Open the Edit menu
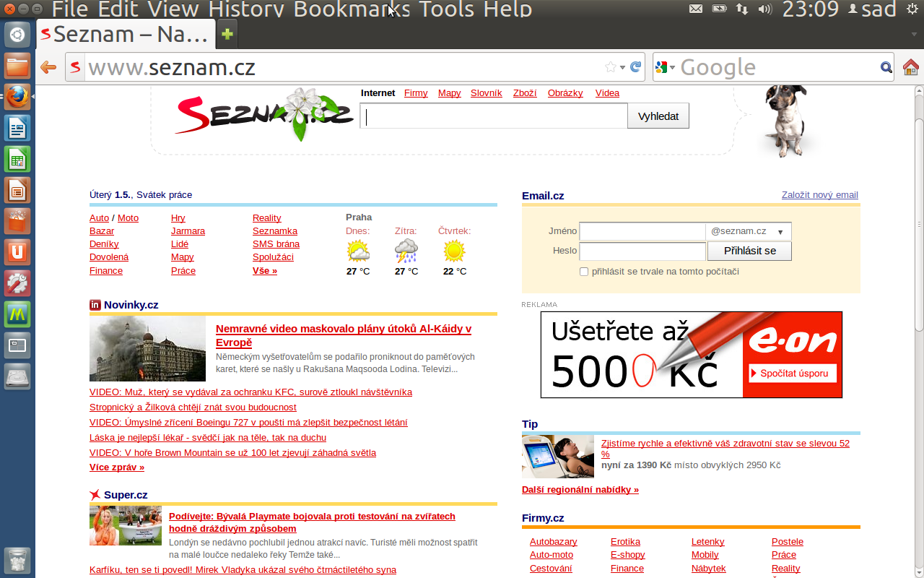 click(117, 9)
